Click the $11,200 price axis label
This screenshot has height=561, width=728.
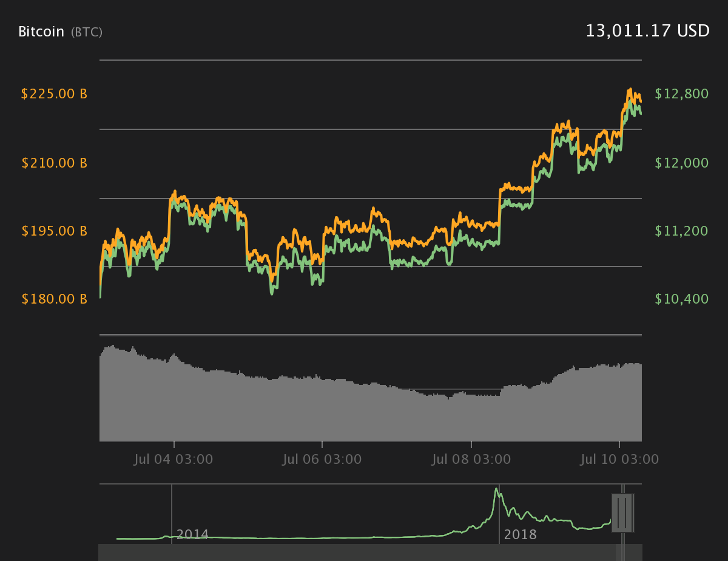[x=682, y=231]
